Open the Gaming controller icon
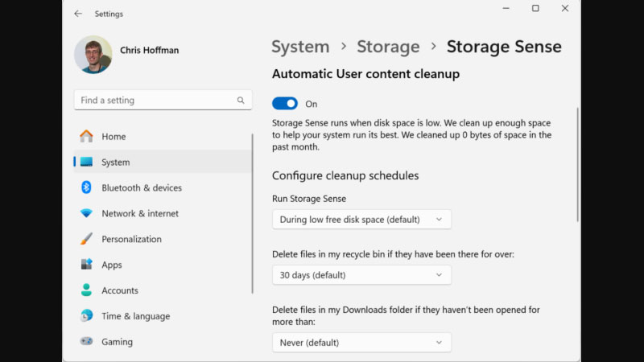This screenshot has width=644, height=362. click(x=86, y=342)
